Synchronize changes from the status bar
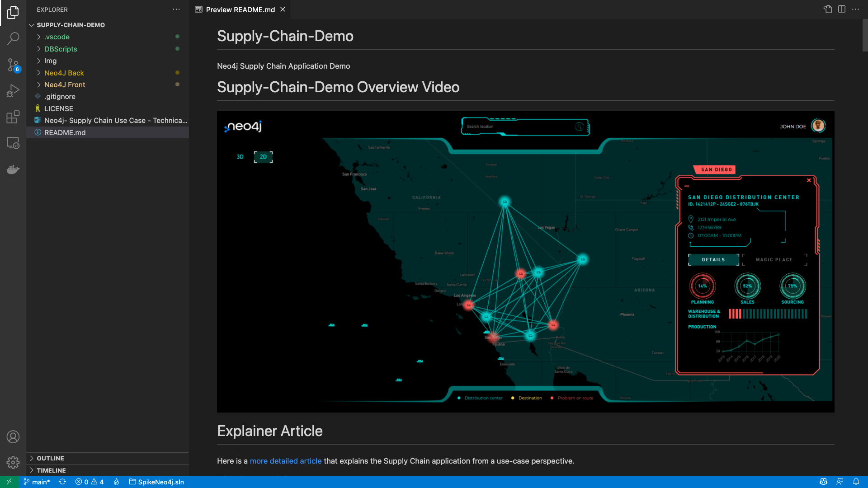Viewport: 868px width, 488px height. 62,482
